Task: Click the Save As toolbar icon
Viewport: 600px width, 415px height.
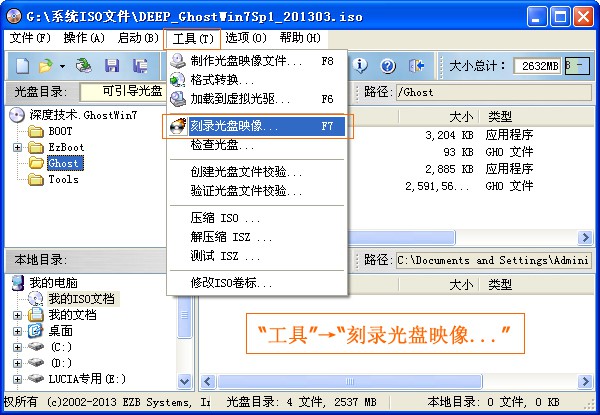Action: [137, 66]
